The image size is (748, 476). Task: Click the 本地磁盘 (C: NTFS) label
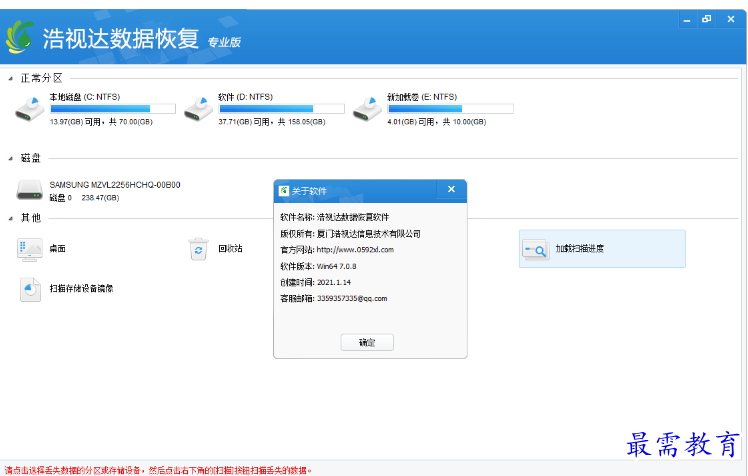pos(85,97)
